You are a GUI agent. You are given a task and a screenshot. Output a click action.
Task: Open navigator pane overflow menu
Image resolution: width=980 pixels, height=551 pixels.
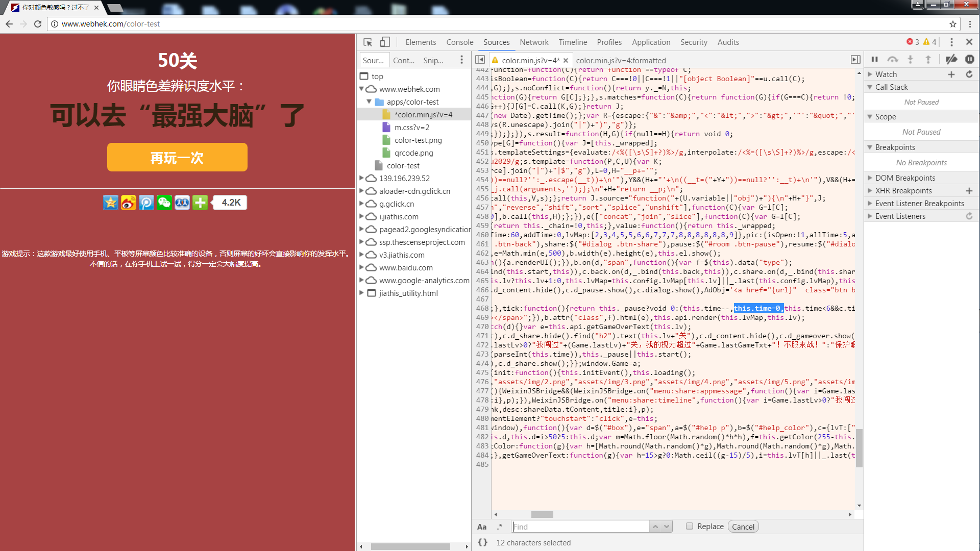click(462, 60)
